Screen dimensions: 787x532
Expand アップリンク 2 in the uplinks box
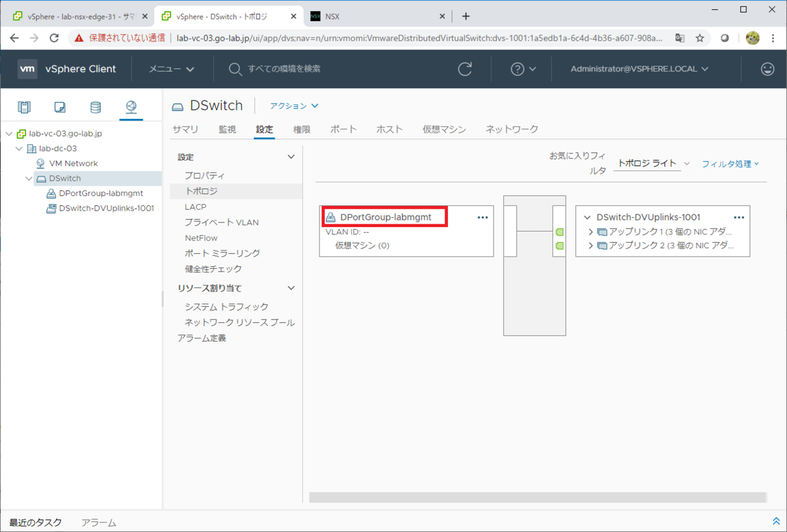pos(591,246)
